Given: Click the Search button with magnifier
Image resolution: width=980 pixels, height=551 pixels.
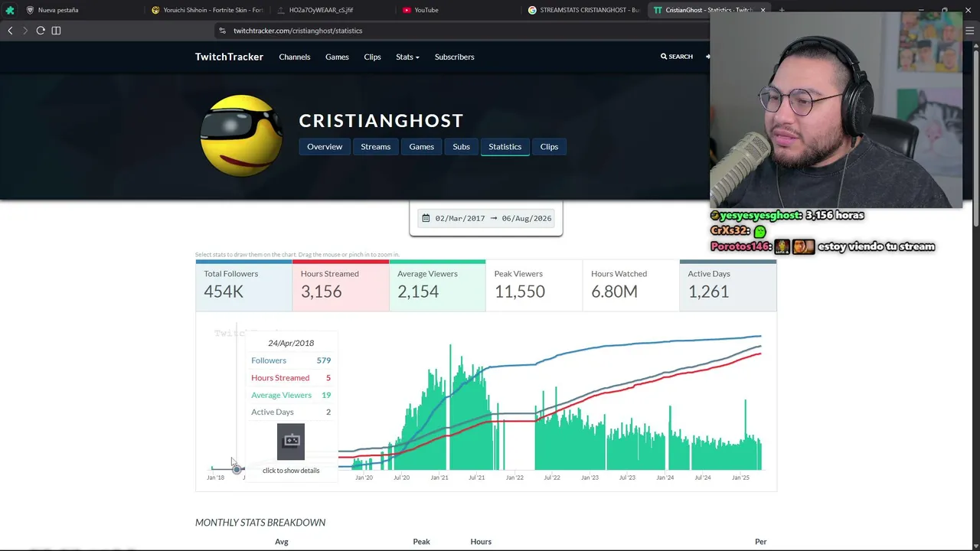Looking at the screenshot, I should click(677, 57).
